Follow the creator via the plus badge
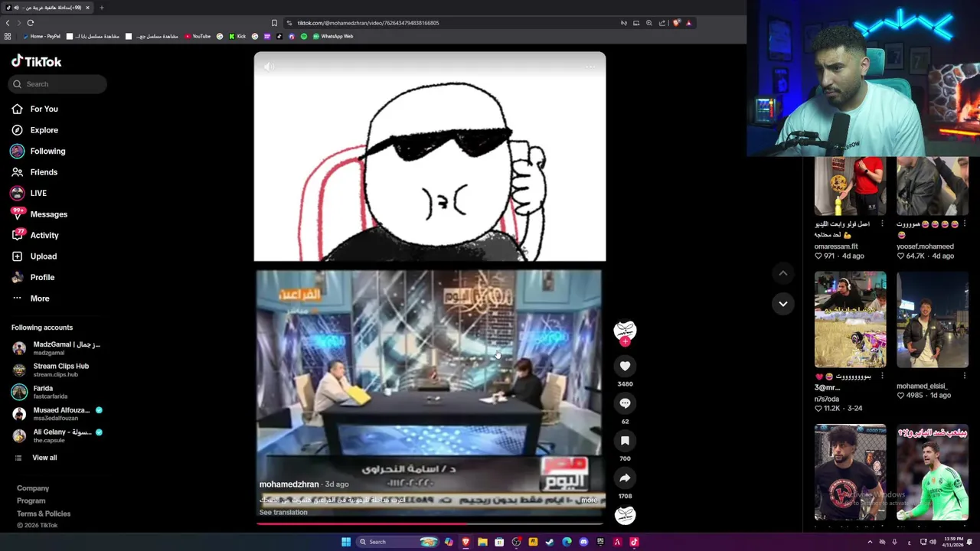This screenshot has width=980, height=551. tap(625, 342)
